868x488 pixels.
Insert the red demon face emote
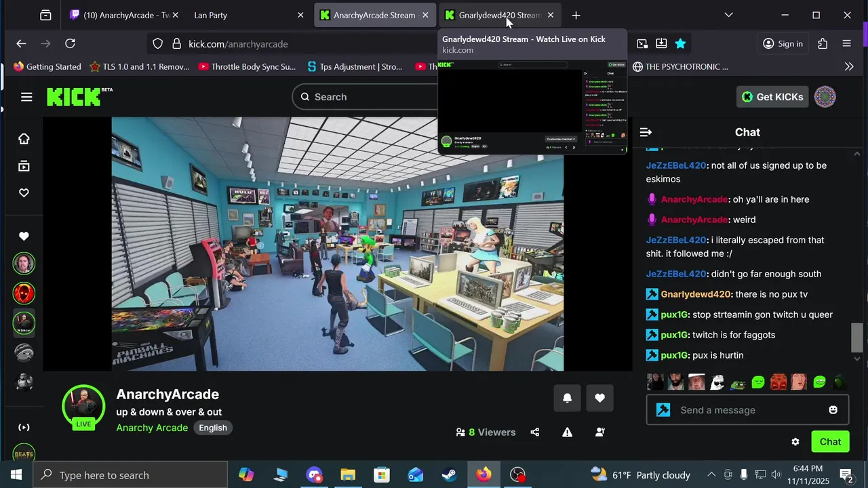(778, 382)
